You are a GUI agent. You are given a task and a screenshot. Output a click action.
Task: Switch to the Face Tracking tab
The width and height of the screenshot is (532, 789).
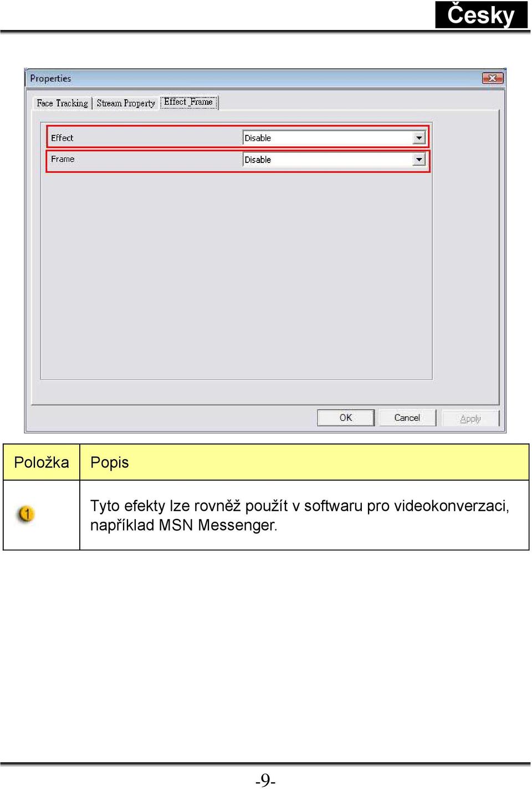tap(62, 103)
